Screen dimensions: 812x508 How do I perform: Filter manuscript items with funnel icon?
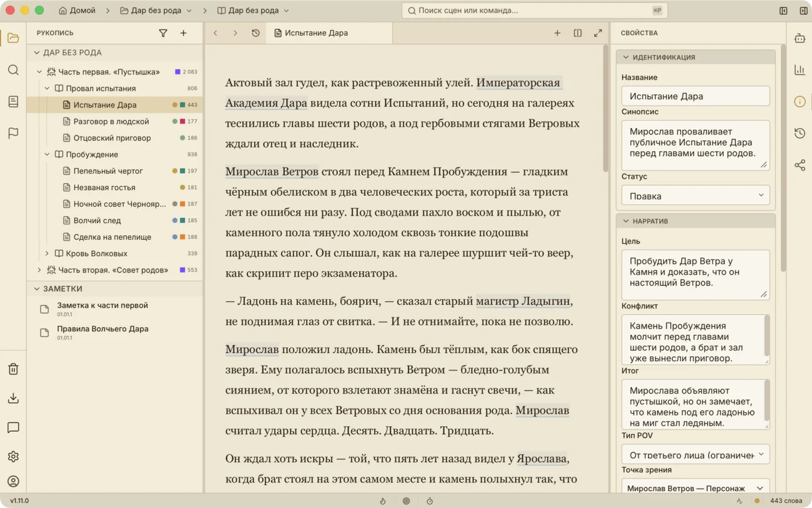[x=163, y=33]
